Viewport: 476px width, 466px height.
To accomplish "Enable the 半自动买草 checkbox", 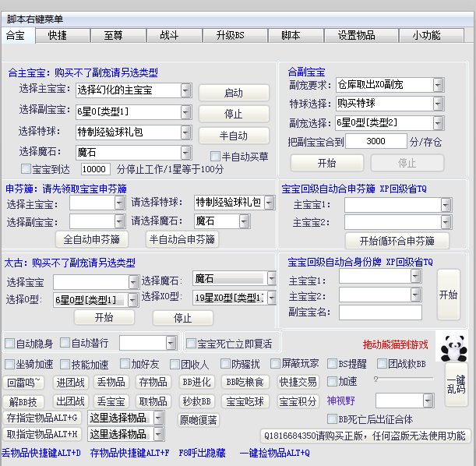I will (215, 157).
